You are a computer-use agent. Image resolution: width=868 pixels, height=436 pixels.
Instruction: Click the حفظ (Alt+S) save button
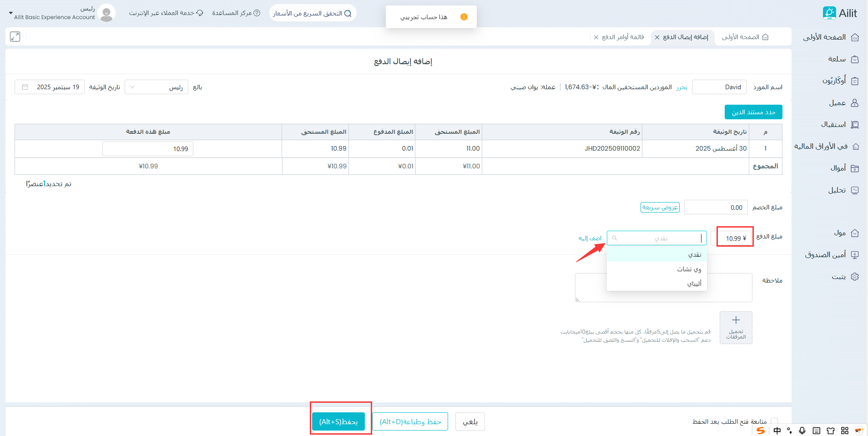click(x=338, y=421)
